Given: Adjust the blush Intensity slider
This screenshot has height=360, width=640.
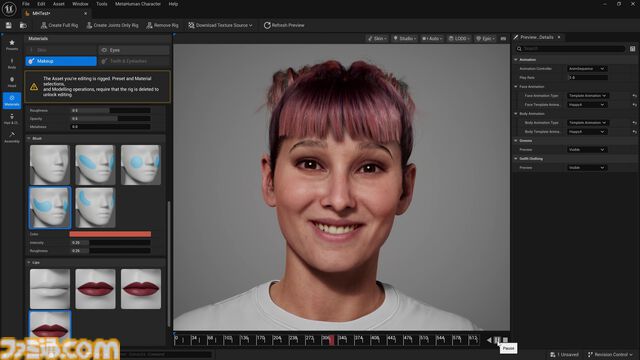Looking at the screenshot, I should (x=110, y=242).
